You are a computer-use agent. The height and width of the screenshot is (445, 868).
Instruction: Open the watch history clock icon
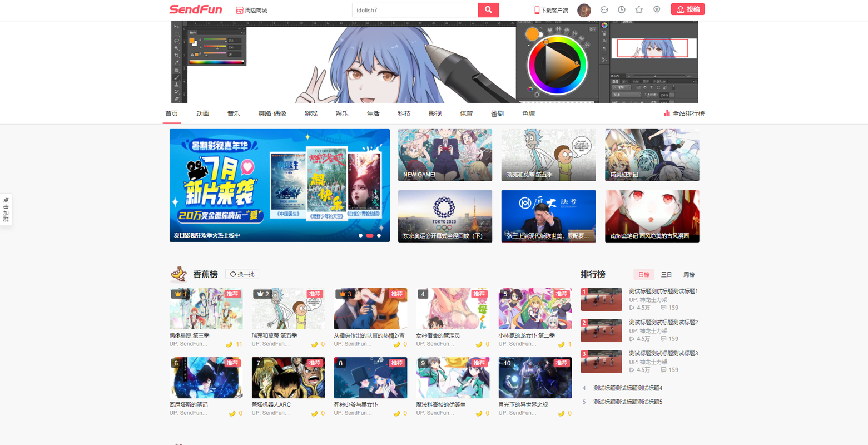pyautogui.click(x=622, y=10)
